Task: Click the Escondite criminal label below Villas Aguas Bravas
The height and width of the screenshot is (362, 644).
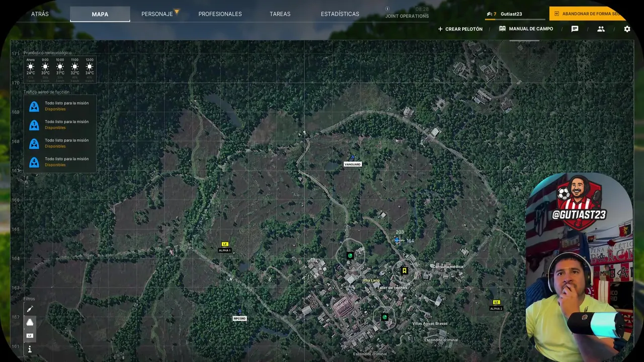Action: pyautogui.click(x=441, y=340)
